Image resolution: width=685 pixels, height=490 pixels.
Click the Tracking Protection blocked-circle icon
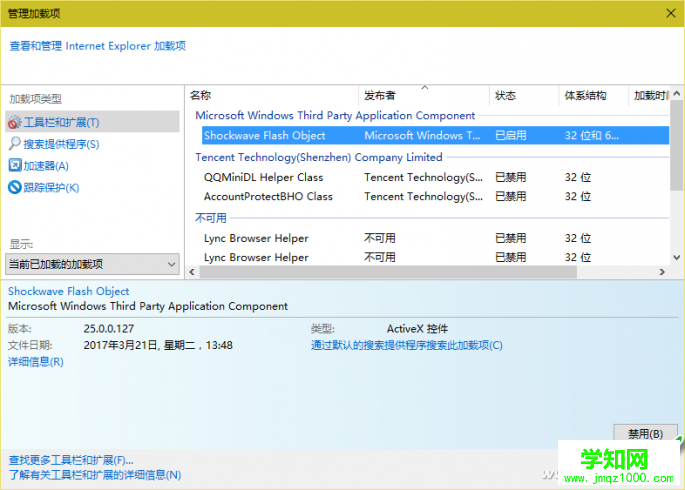coord(15,187)
